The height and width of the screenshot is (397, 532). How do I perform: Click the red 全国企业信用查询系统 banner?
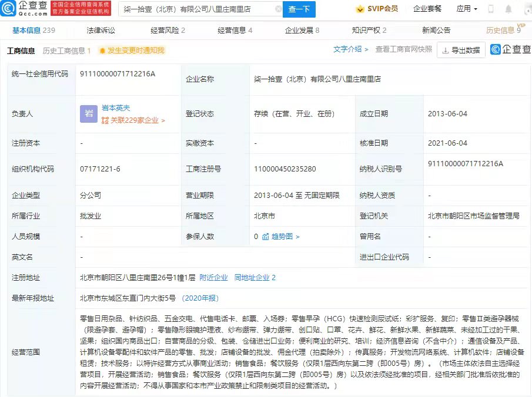(81, 8)
